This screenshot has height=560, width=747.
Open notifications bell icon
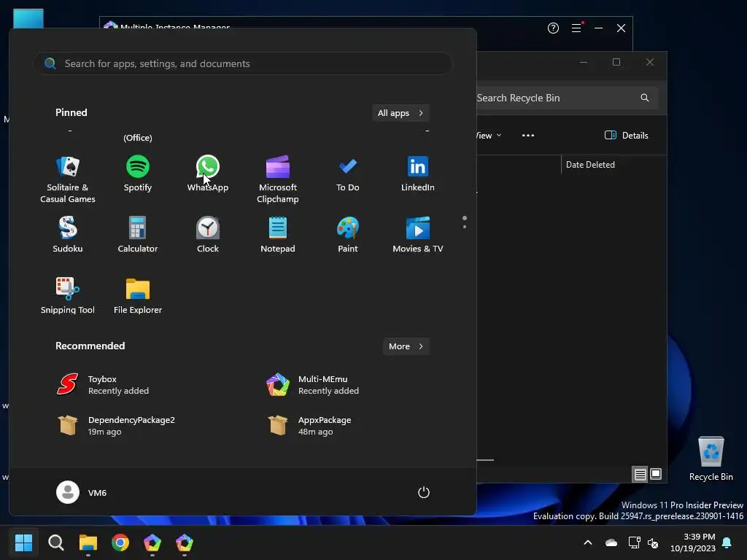tap(727, 542)
